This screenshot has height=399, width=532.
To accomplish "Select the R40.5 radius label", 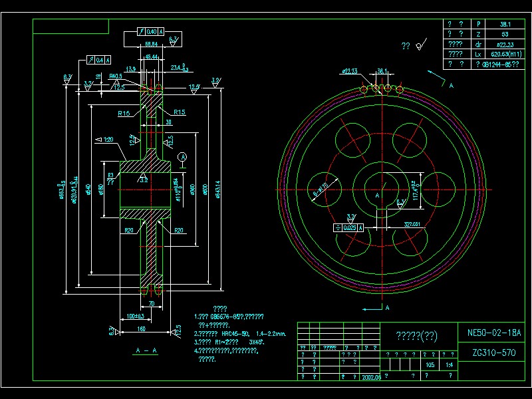I will pos(115,76).
